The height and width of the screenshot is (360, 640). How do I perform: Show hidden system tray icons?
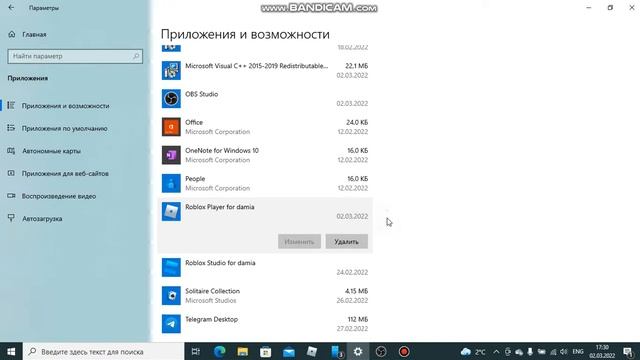click(x=496, y=351)
